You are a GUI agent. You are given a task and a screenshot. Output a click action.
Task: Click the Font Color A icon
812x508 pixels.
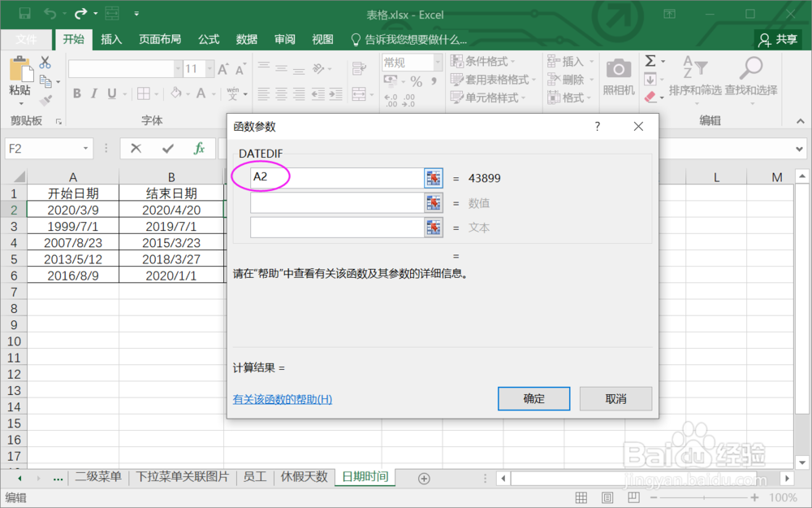[x=201, y=93]
